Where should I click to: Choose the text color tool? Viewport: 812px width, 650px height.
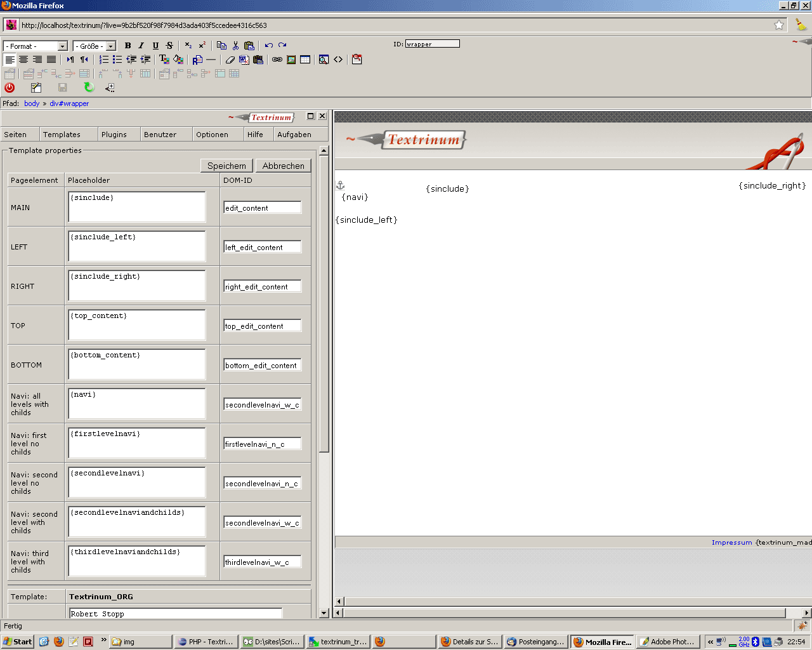164,60
